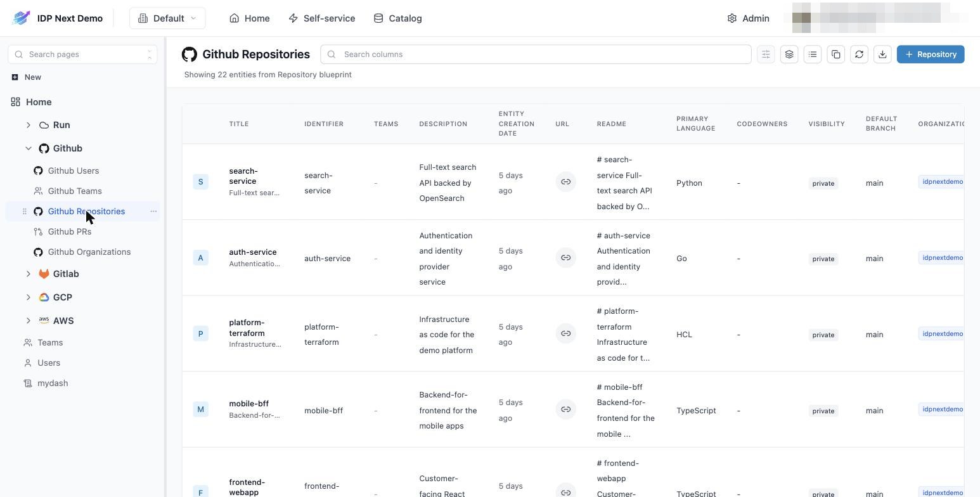The image size is (980, 497).
Task: Click the Github Repositories page heading icon
Action: (190, 55)
